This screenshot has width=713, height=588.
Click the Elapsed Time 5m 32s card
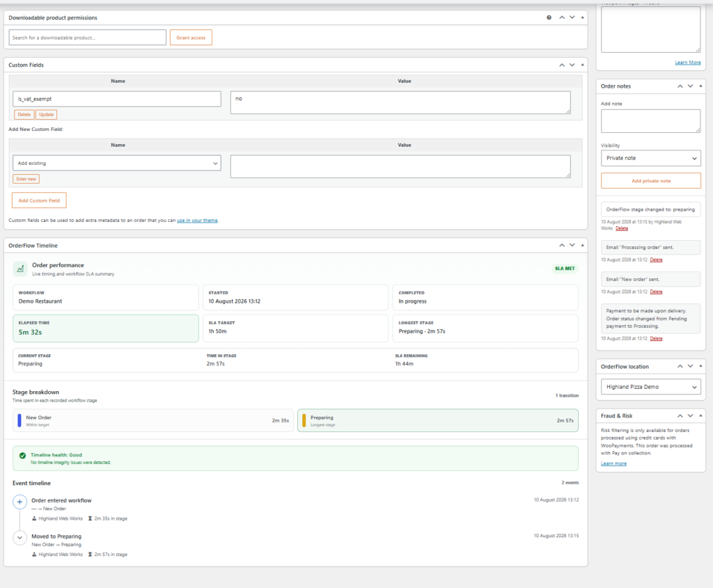pos(106,328)
